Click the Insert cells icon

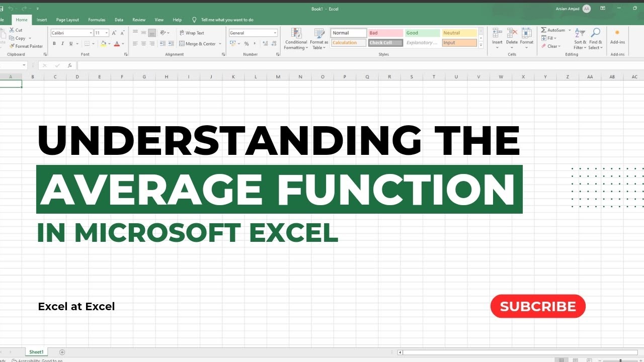(497, 33)
